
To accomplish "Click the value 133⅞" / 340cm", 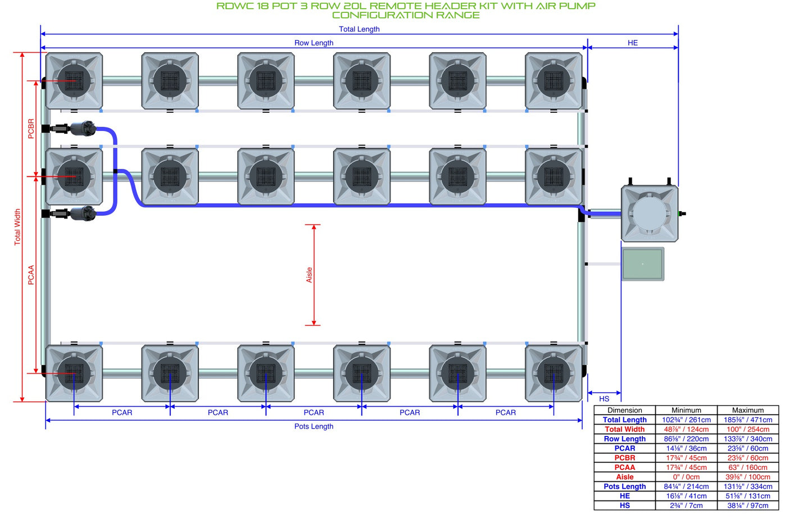I will click(748, 439).
